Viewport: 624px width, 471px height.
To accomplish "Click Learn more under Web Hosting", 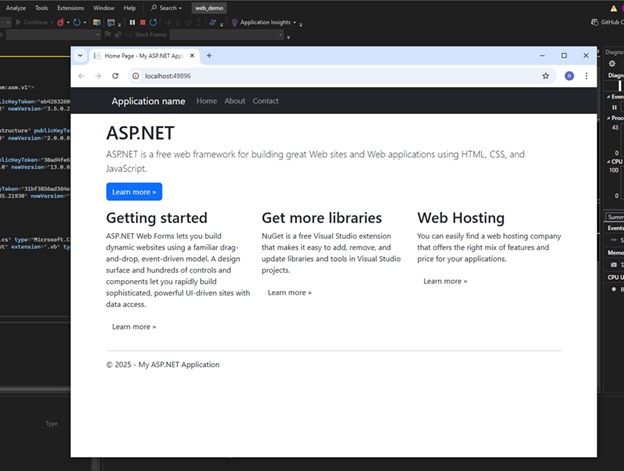I will click(445, 281).
